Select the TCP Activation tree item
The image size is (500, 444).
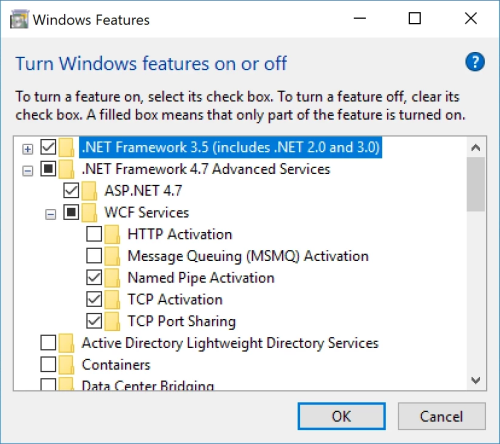[x=175, y=300]
